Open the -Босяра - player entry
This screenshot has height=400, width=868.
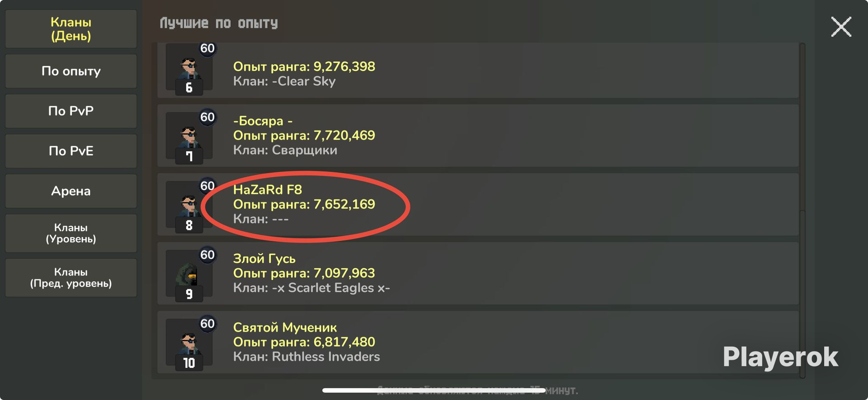click(x=478, y=136)
